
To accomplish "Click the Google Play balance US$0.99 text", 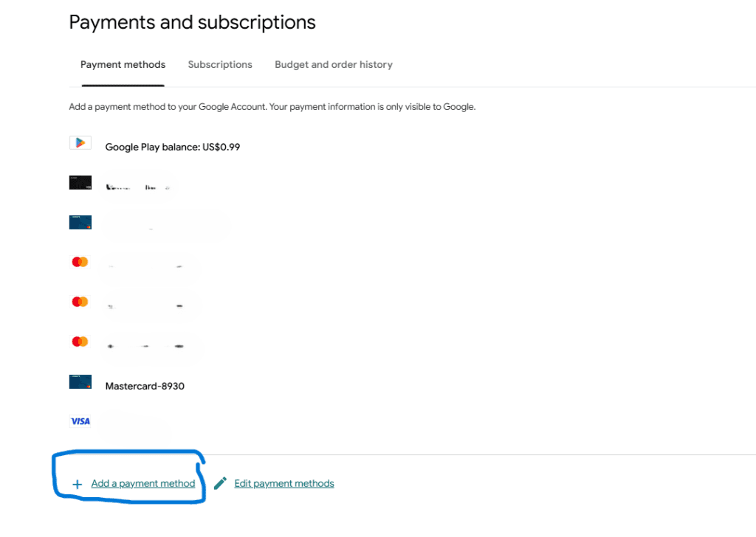I will (173, 147).
